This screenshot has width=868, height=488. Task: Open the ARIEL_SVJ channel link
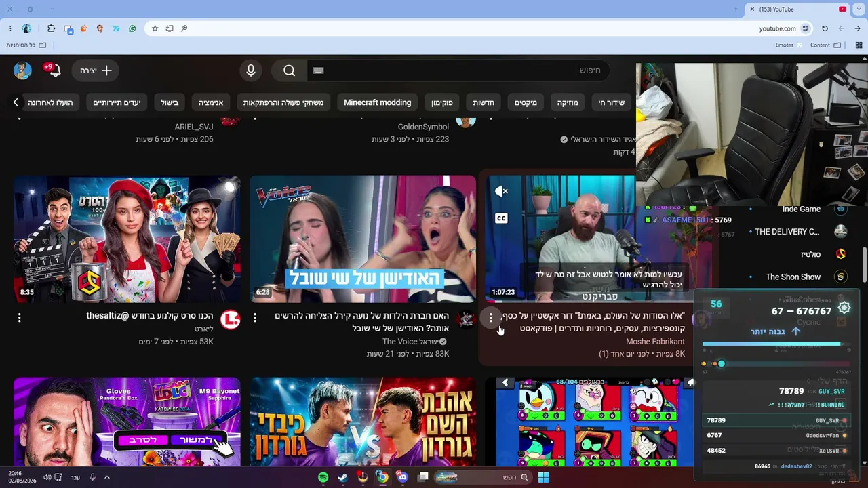pos(194,127)
